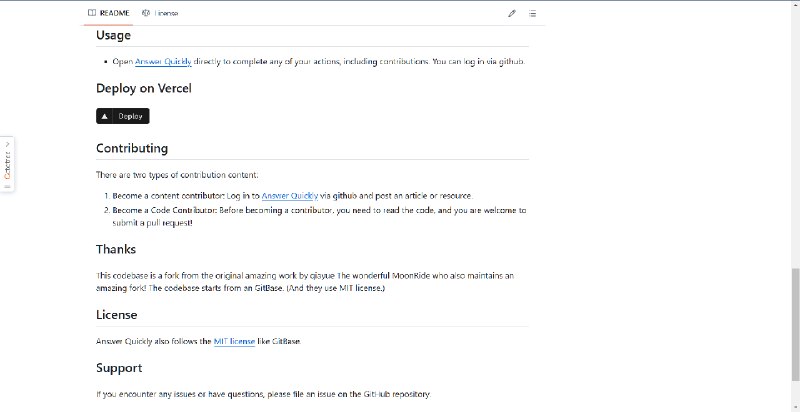This screenshot has height=412, width=800.
Task: Click the Usage section heading
Action: tap(113, 35)
